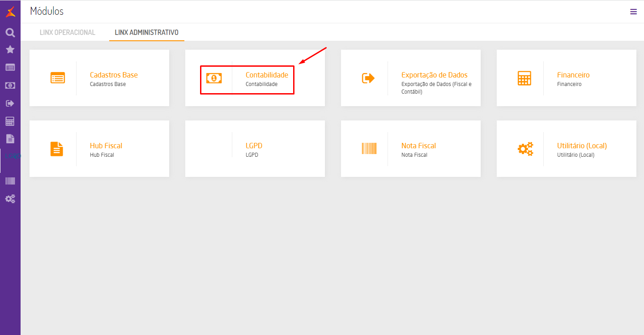Select the sidebar gears icon for Utilitário

click(10, 199)
